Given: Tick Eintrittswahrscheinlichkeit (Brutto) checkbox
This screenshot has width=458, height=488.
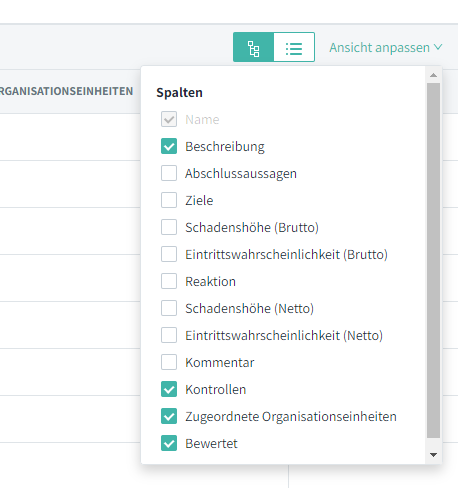Looking at the screenshot, I should [x=169, y=254].
